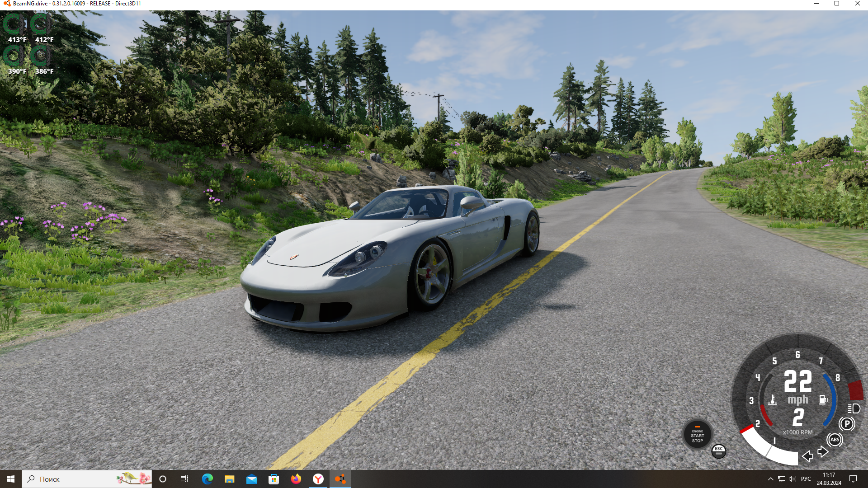Click the left turn signal arrow
The image size is (868, 488).
pyautogui.click(x=807, y=456)
